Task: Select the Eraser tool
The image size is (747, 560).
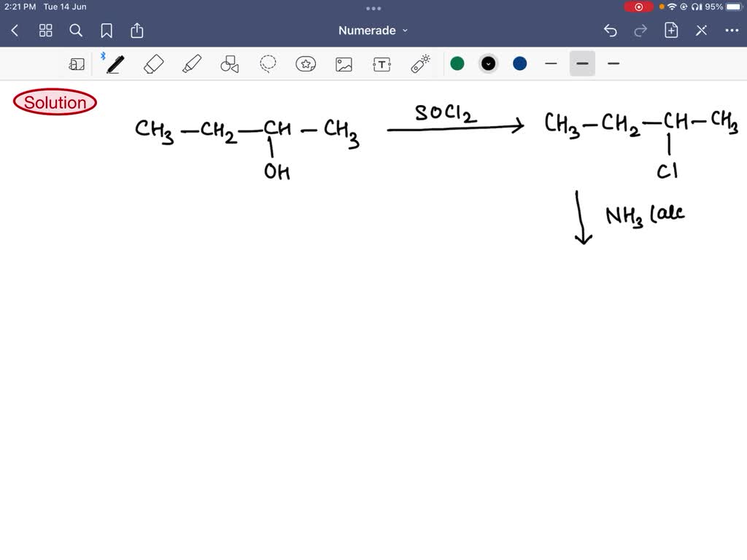Action: tap(153, 63)
